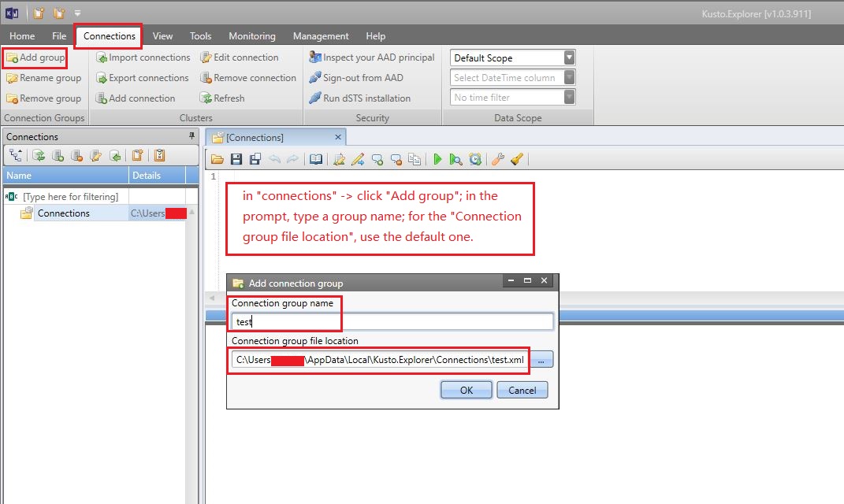Click Add connection in Clusters section
The height and width of the screenshot is (504, 844).
[x=135, y=98]
